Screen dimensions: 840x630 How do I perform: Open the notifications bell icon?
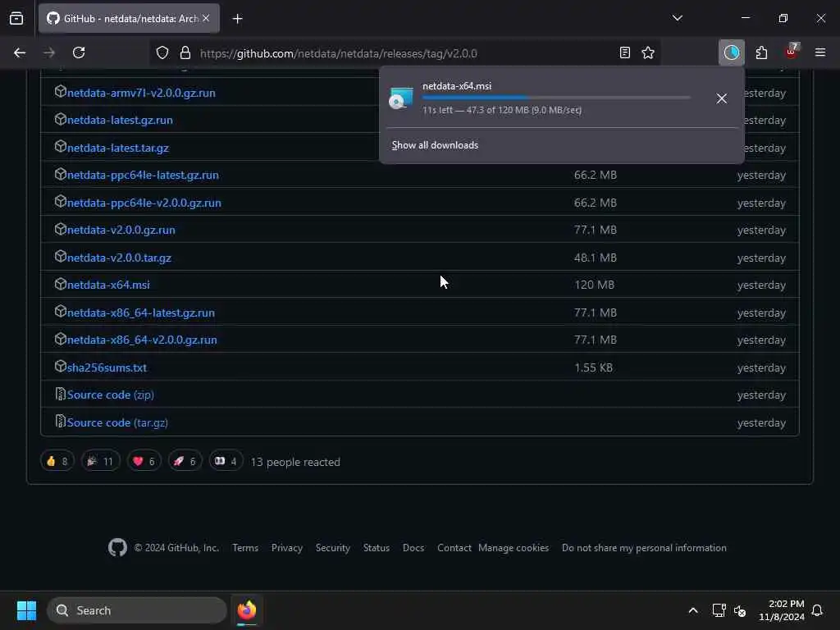click(x=817, y=610)
